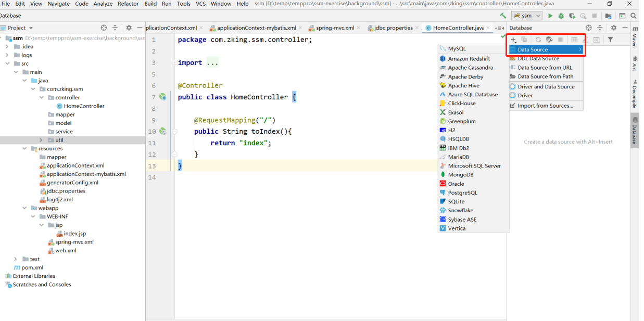Screen dimensions: 644x321
Task: Expand folded import statements
Action: pos(174,63)
